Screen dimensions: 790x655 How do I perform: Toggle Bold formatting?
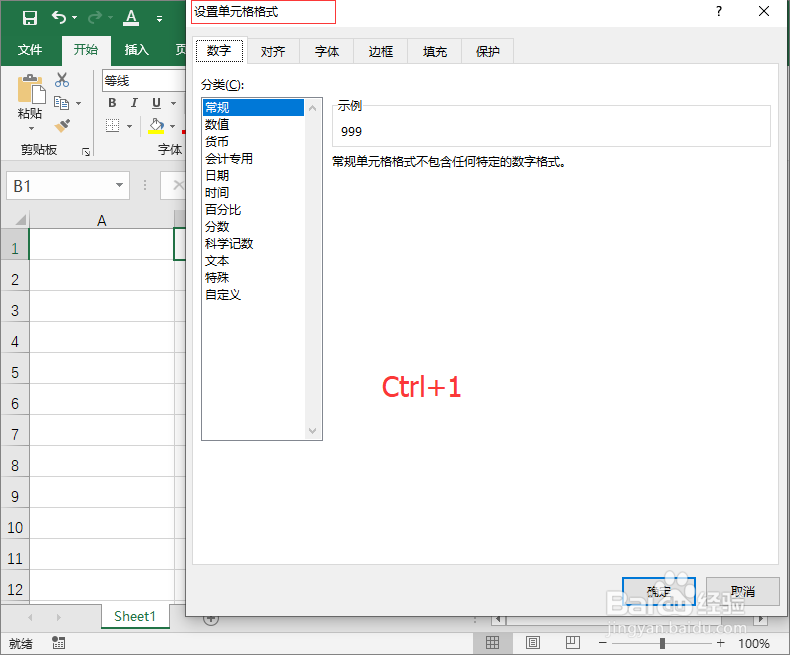pyautogui.click(x=112, y=103)
